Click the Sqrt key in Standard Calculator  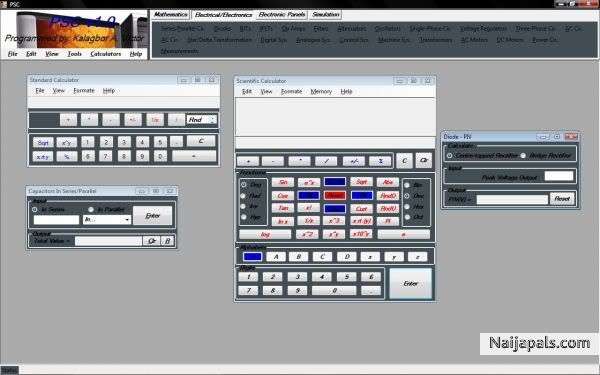(43, 143)
